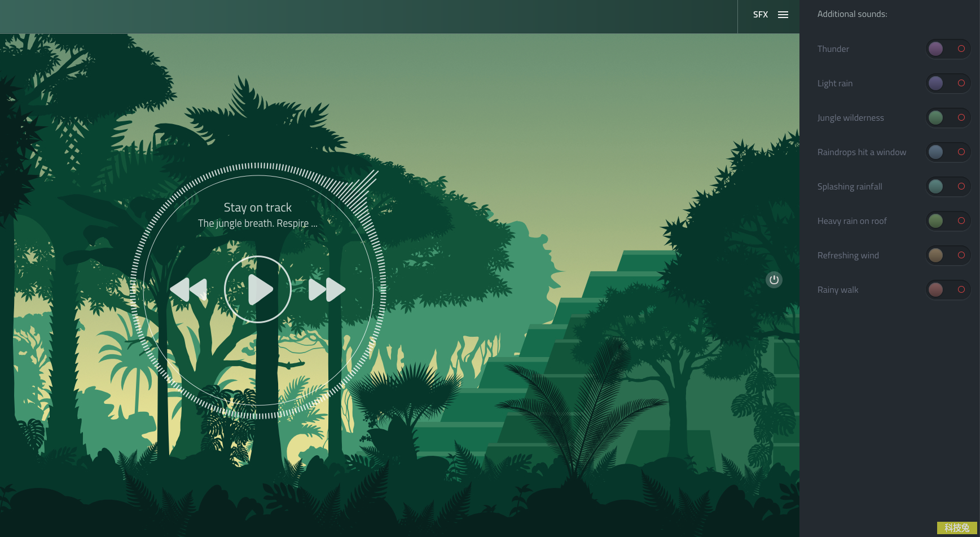Go back to the previous track

tap(188, 289)
